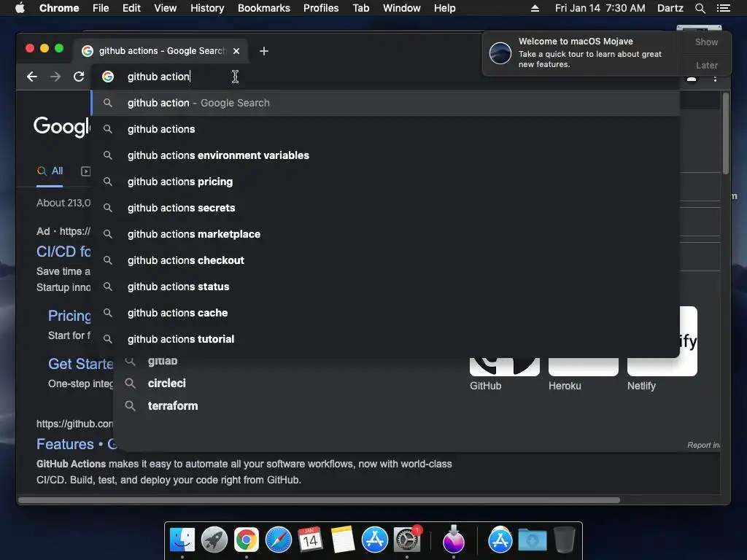The width and height of the screenshot is (747, 560).
Task: Pick 'github actions tutorial' suggestion
Action: click(385, 338)
